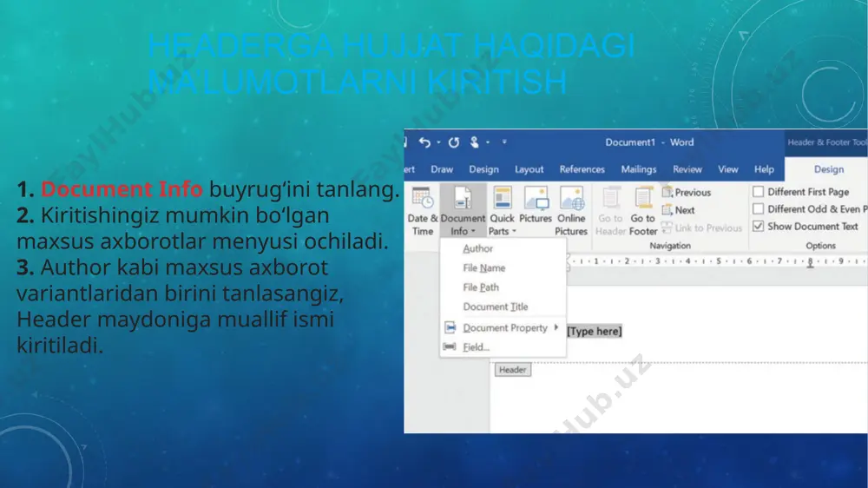Screen dimensions: 868x488
Task: Enable Different Odd & Even Pages checkbox
Action: click(759, 208)
